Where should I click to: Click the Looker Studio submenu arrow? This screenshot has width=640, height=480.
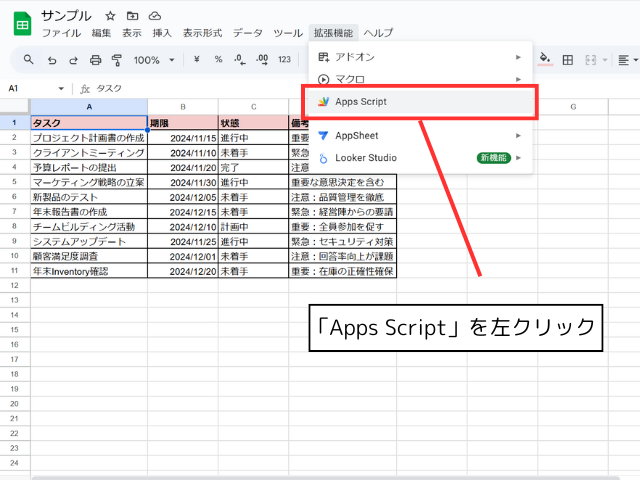point(518,158)
